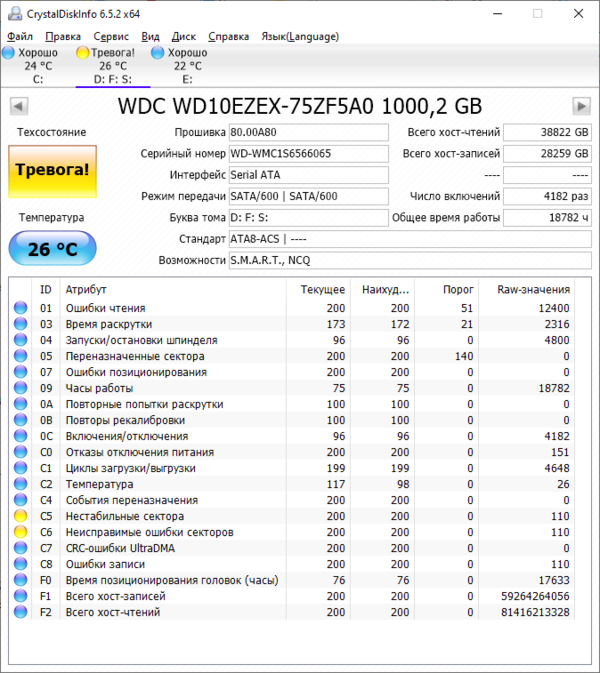Click status orb for Повторные попытки раскрутки row
This screenshot has width=600, height=673.
20,404
